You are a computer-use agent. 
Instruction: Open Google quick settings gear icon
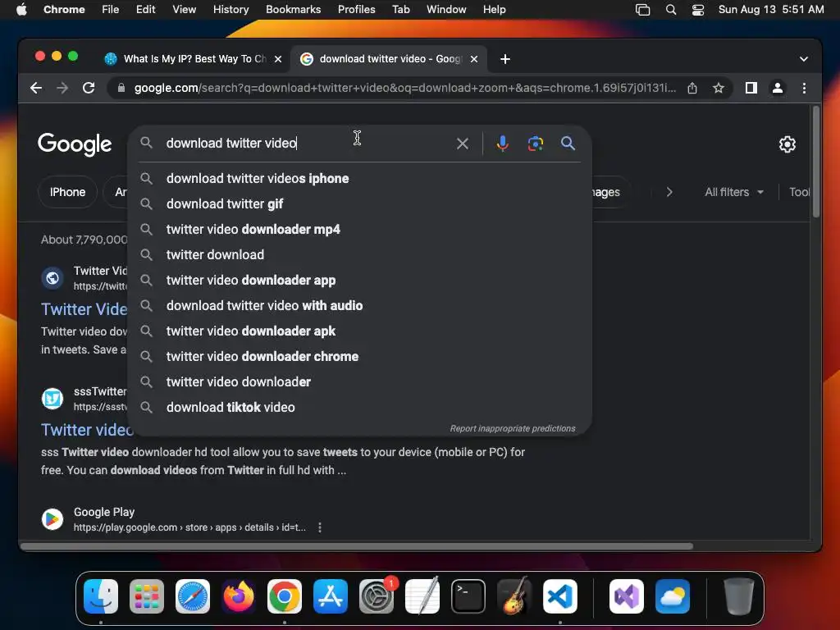click(787, 144)
